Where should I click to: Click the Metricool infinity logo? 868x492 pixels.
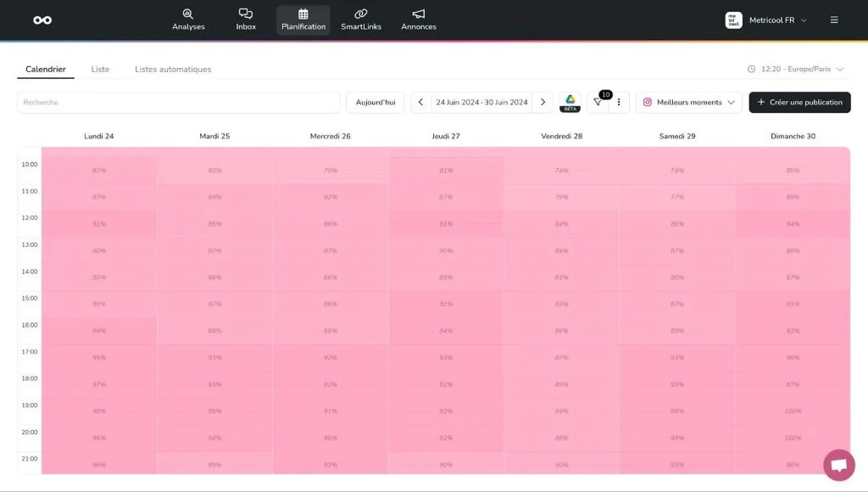click(42, 20)
